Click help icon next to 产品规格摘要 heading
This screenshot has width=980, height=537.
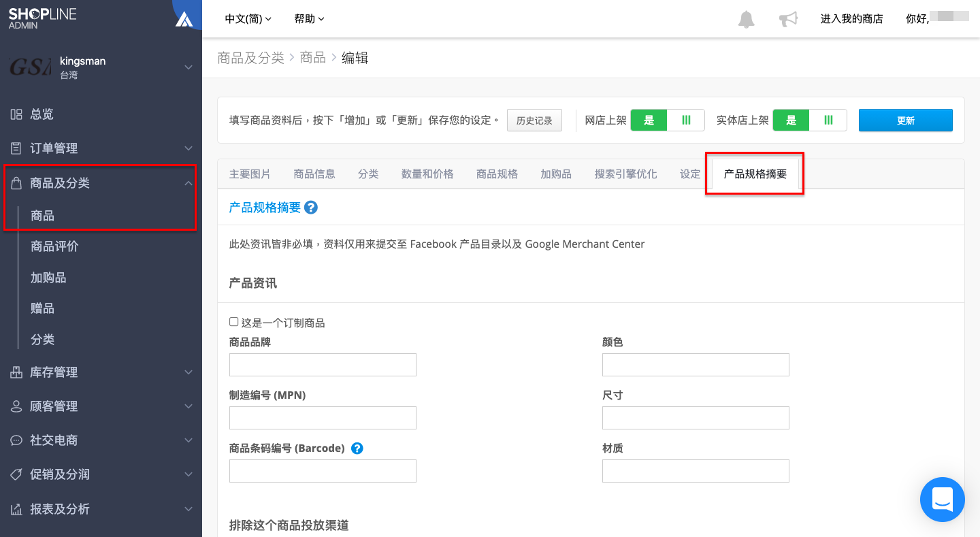pyautogui.click(x=311, y=208)
